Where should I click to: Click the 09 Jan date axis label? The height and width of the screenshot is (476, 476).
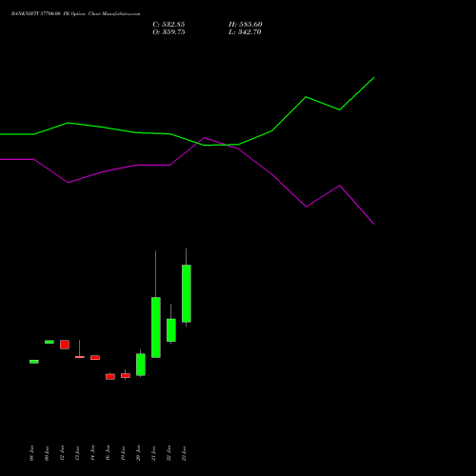coord(47,453)
